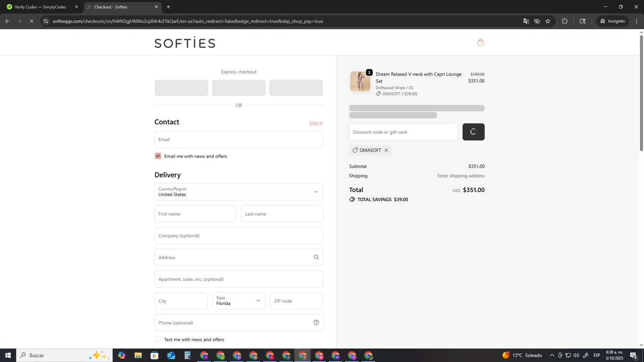
Task: Close the Checkout - Softies tab
Action: point(156,7)
